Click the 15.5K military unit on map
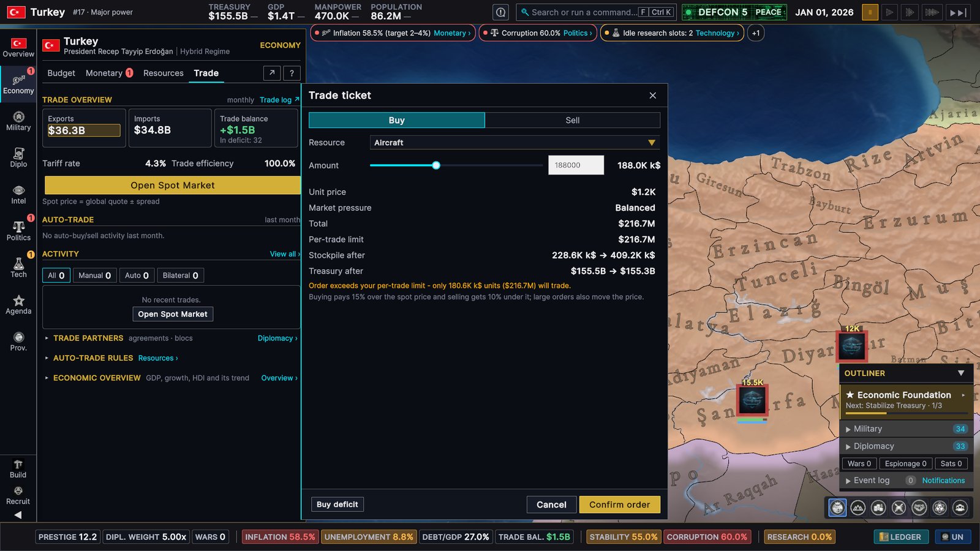The height and width of the screenshot is (551, 980). pos(752,401)
